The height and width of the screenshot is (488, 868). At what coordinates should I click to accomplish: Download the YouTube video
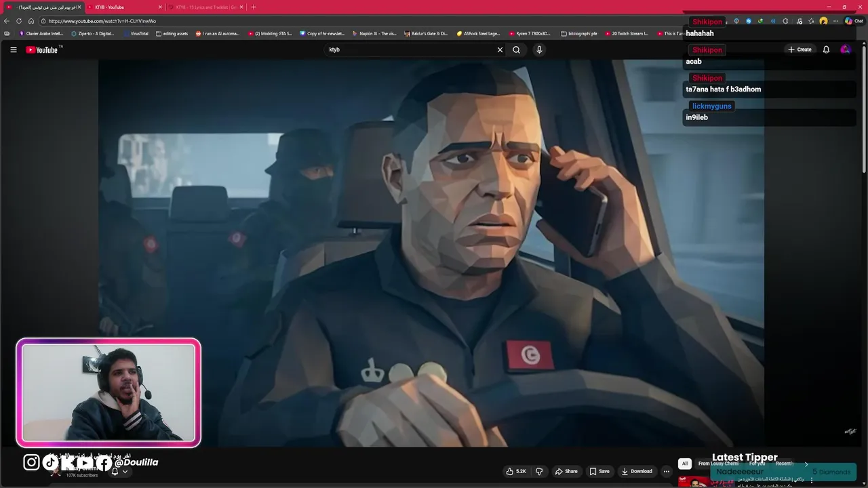[637, 471]
